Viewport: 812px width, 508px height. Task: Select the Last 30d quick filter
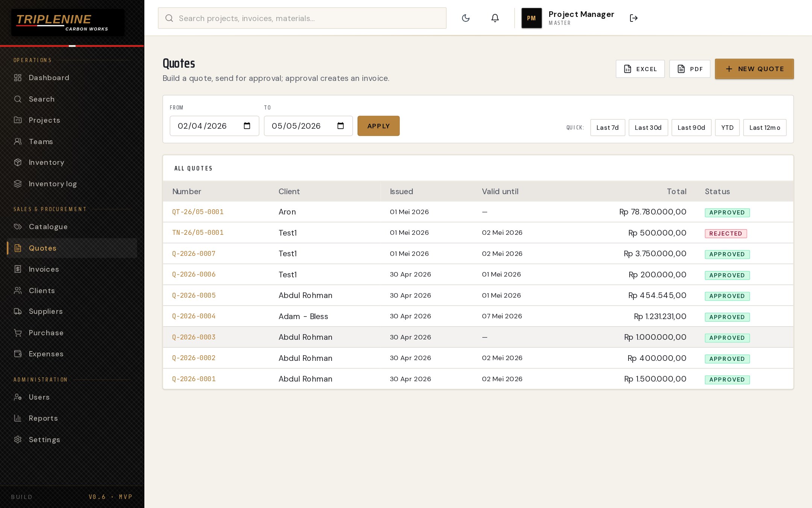648,128
